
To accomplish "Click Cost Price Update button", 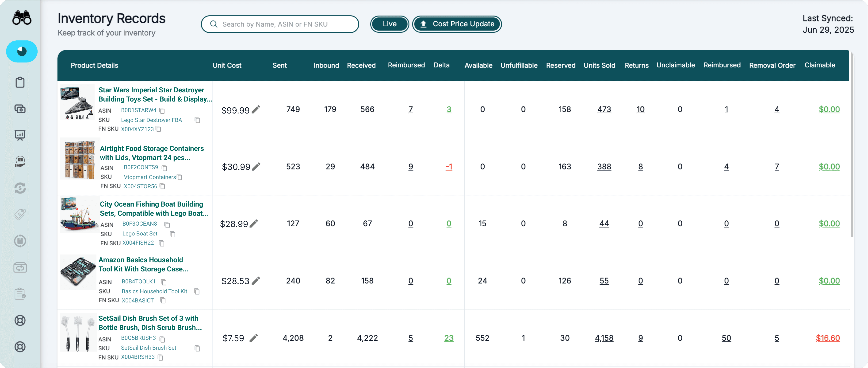I will tap(457, 24).
